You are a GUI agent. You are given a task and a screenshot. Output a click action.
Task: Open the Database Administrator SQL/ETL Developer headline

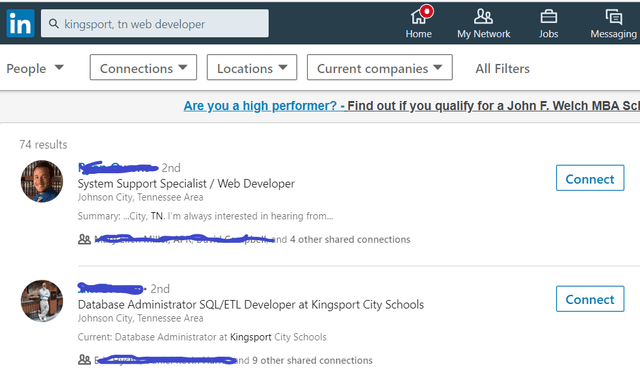pyautogui.click(x=251, y=305)
